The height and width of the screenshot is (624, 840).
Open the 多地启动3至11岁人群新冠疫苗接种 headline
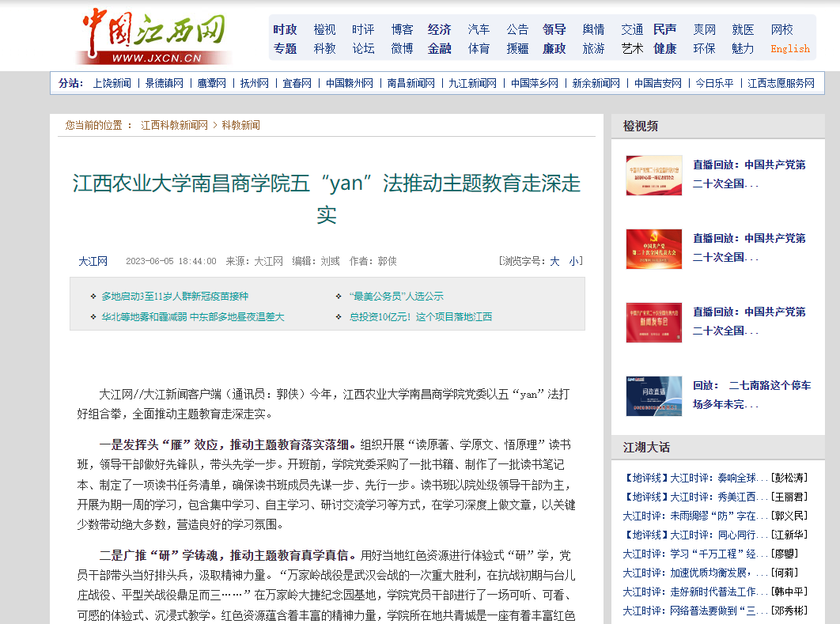point(174,297)
